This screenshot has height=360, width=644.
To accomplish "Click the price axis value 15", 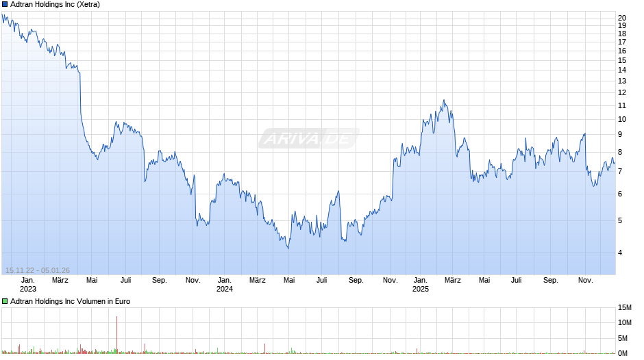I will pos(622,60).
